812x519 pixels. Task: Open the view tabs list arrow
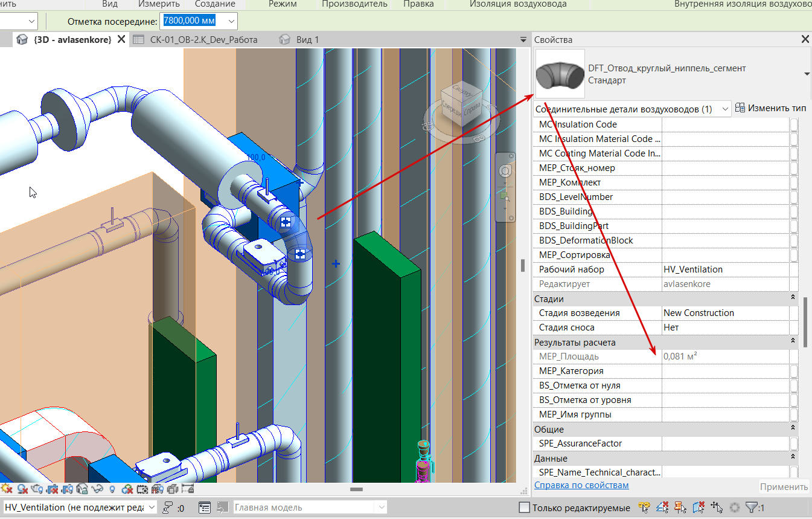(x=523, y=40)
